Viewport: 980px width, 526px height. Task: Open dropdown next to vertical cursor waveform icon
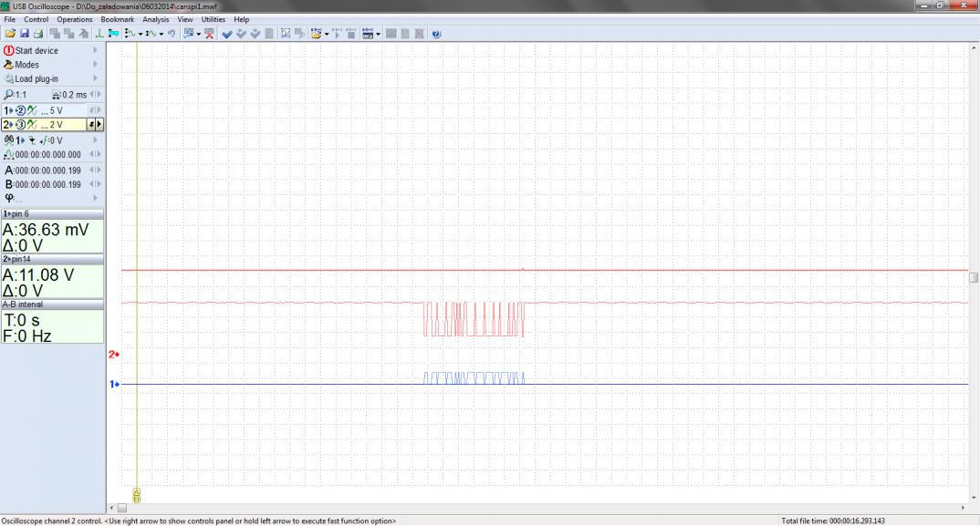click(141, 35)
